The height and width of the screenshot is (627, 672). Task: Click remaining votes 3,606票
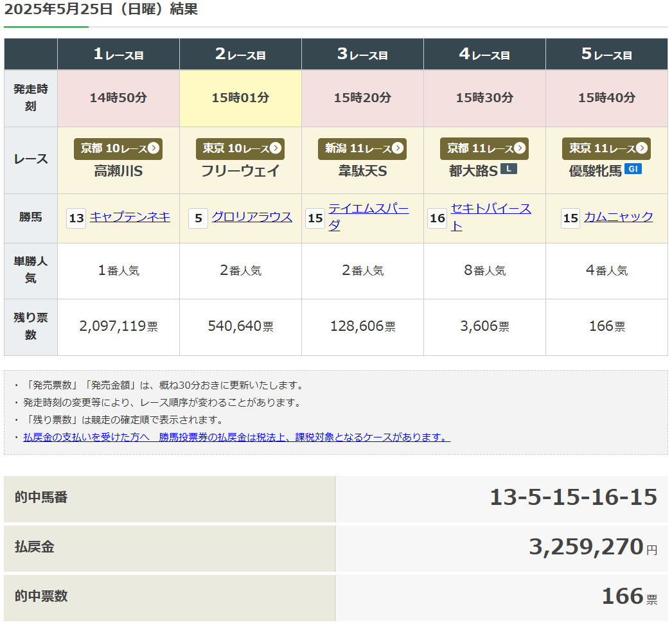[x=484, y=326]
